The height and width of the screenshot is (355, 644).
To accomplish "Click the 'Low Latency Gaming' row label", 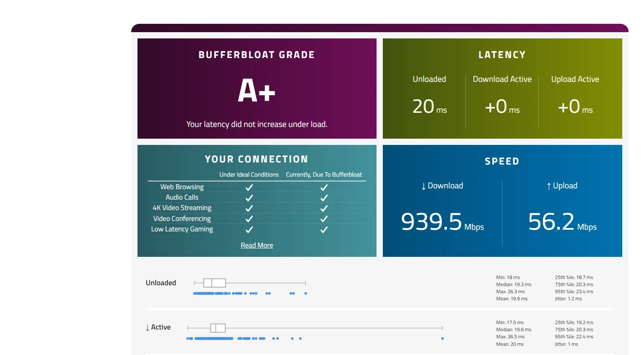I will [182, 229].
